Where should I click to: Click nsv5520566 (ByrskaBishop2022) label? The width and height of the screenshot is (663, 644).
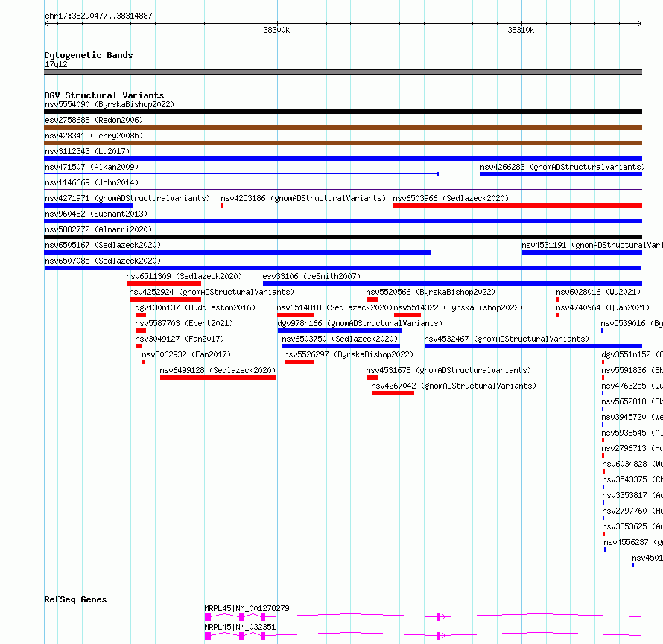click(431, 292)
